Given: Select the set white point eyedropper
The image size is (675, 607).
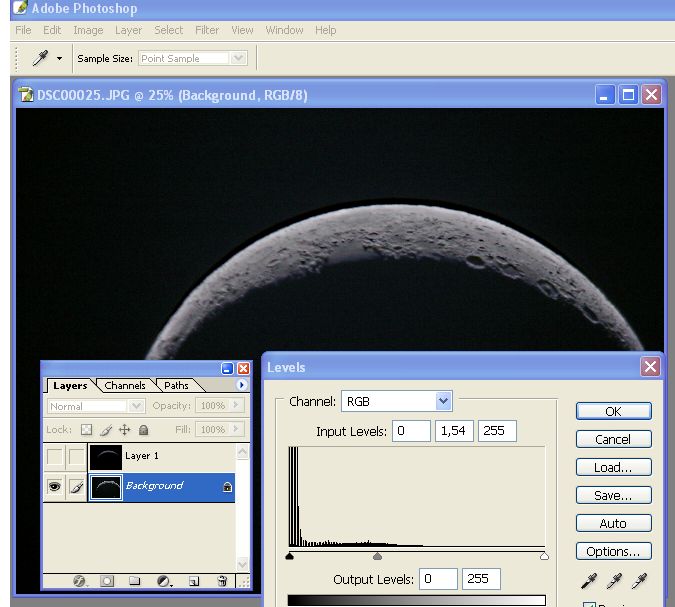Looking at the screenshot, I should pos(640,581).
